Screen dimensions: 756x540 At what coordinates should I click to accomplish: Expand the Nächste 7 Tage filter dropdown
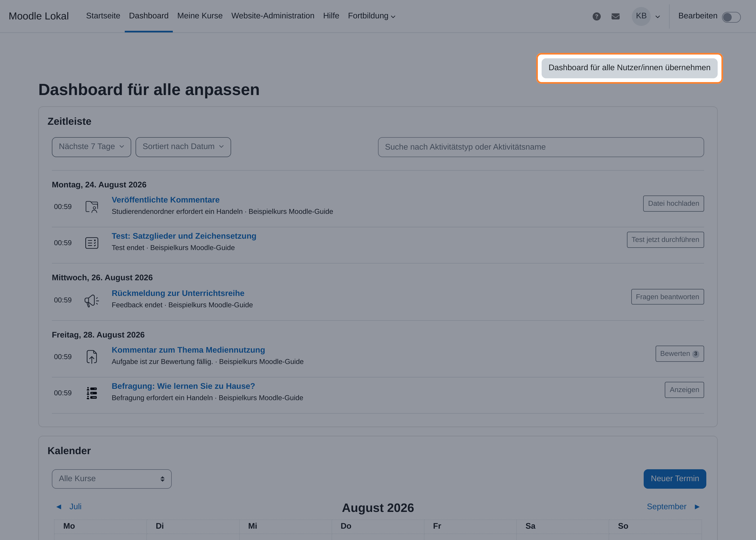tap(92, 147)
